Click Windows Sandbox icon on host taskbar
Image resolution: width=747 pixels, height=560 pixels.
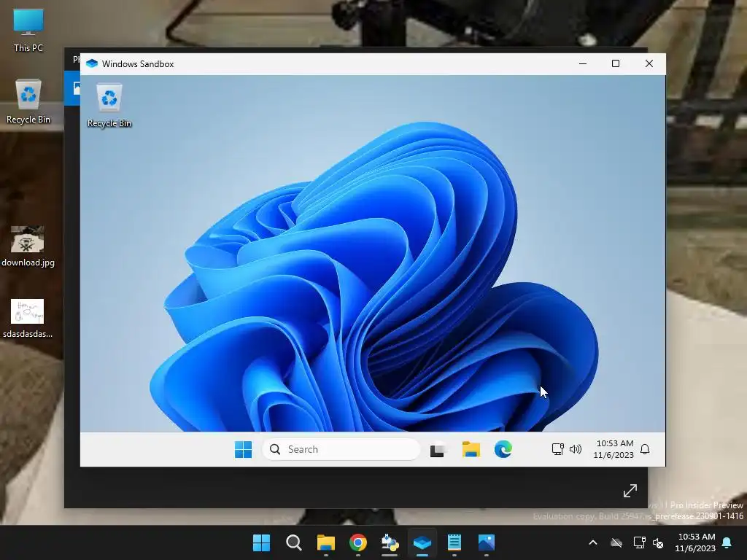[422, 542]
